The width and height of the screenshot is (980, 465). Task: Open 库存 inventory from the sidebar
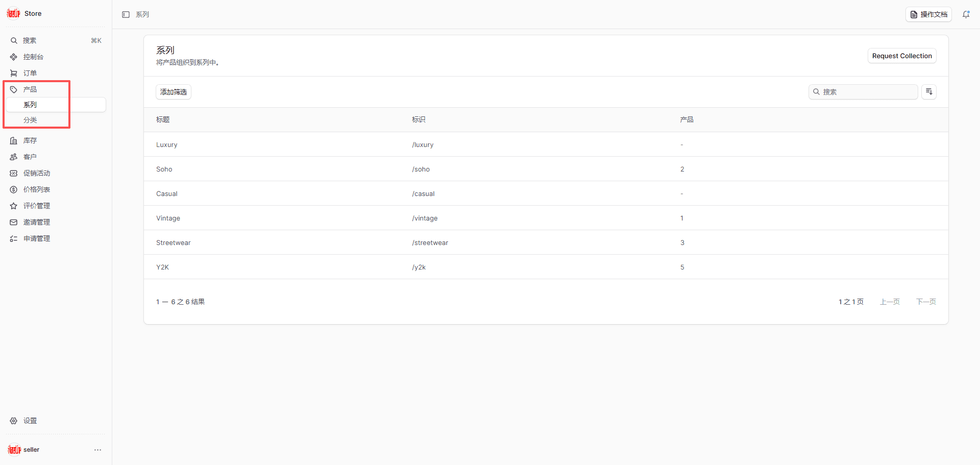tap(30, 141)
